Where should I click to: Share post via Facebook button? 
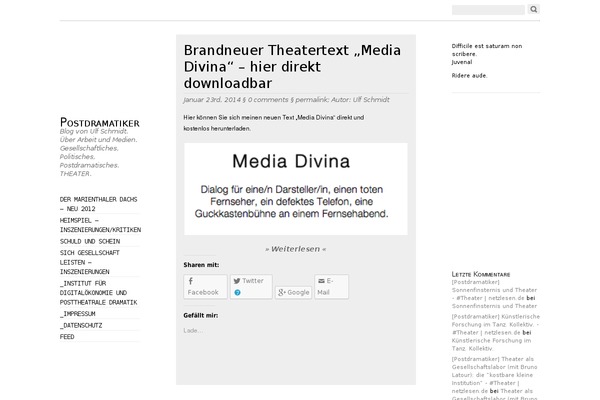pos(205,286)
